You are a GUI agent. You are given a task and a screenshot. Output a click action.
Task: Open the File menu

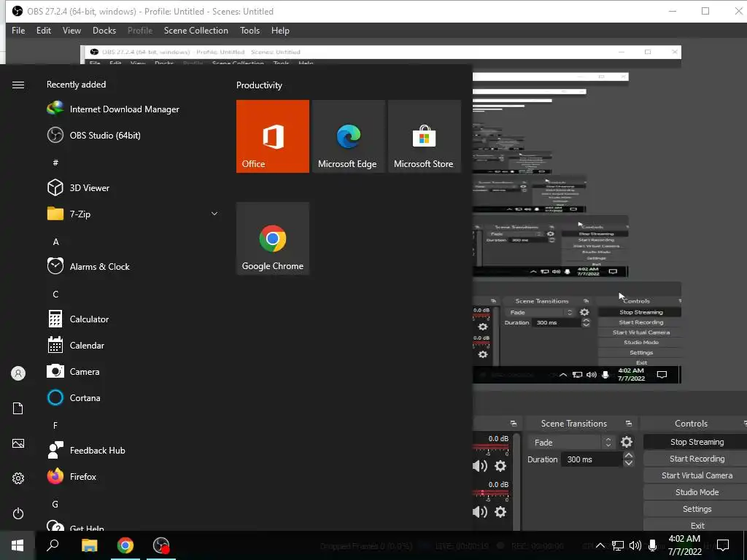point(18,31)
